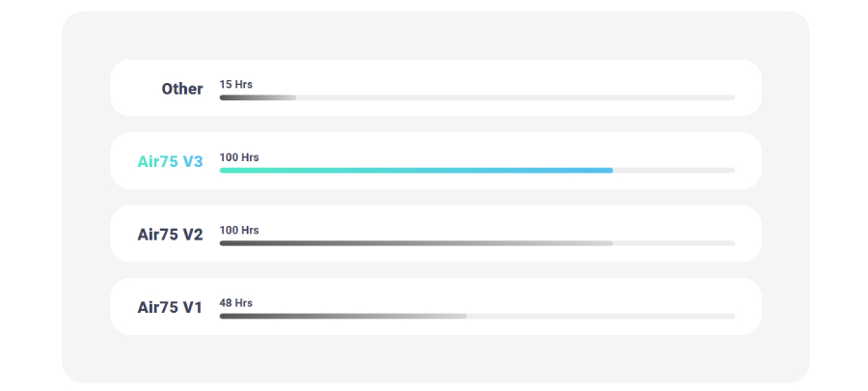Click the Air75 V2 100 Hrs text
The height and width of the screenshot is (391, 868).
tap(239, 230)
